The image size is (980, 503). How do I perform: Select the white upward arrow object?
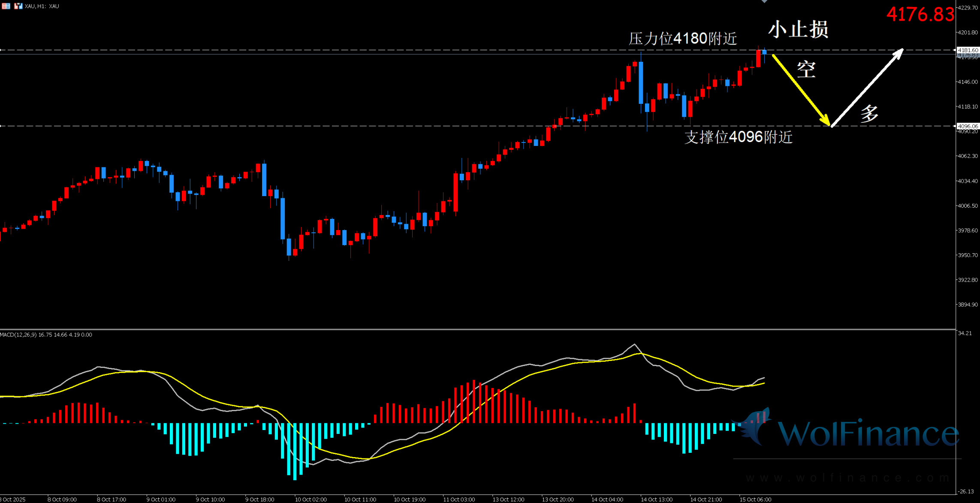pyautogui.click(x=866, y=88)
